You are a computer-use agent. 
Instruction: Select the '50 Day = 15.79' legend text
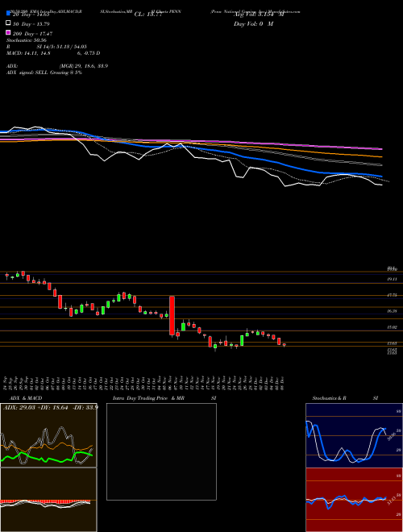coord(31,24)
